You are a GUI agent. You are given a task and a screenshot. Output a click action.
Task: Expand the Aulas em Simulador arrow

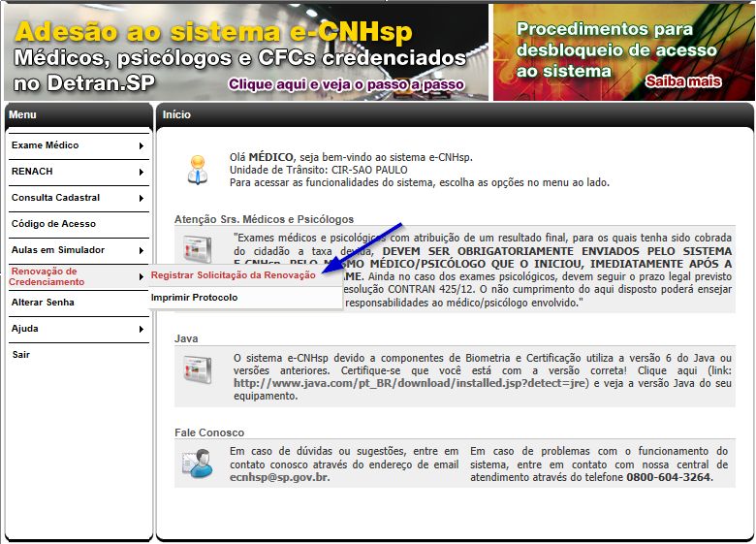point(142,250)
